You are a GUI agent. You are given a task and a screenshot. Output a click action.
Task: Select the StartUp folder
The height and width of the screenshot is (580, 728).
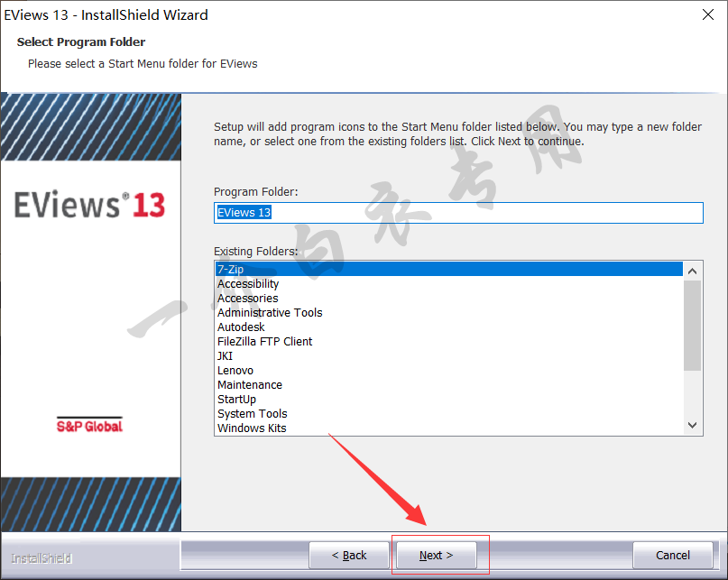[x=449, y=399]
